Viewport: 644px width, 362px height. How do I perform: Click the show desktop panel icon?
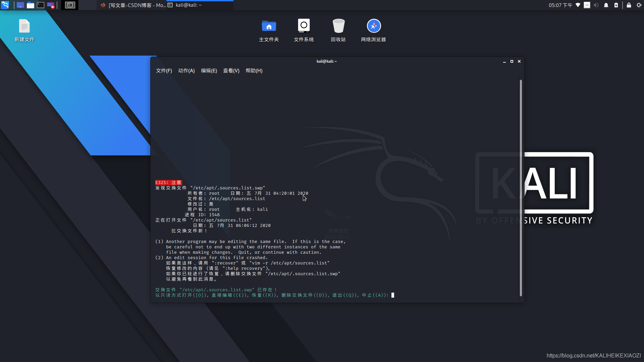click(x=20, y=5)
